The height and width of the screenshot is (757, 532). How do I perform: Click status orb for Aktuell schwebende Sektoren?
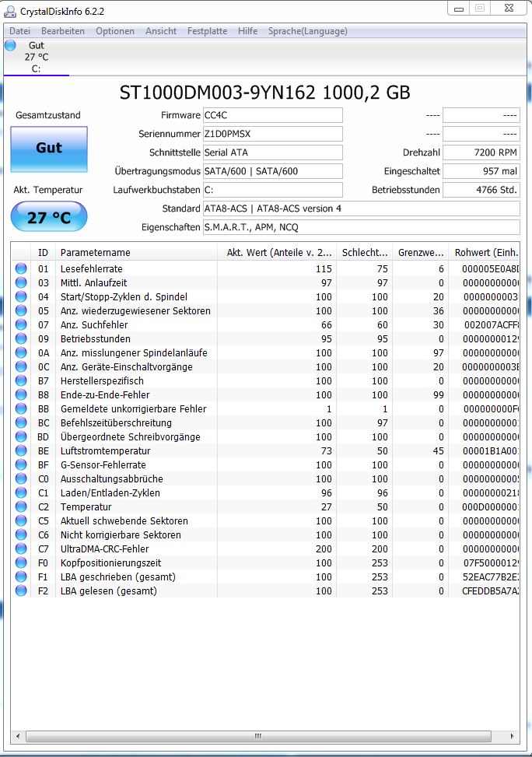click(x=21, y=520)
